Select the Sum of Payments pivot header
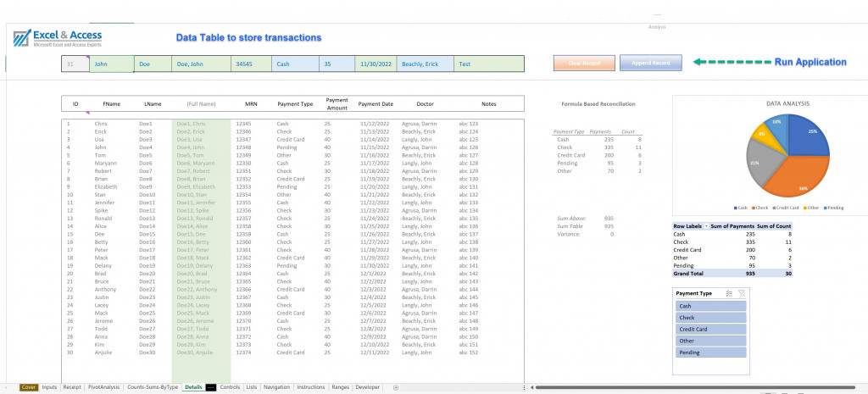The width and height of the screenshot is (868, 394). click(x=732, y=226)
